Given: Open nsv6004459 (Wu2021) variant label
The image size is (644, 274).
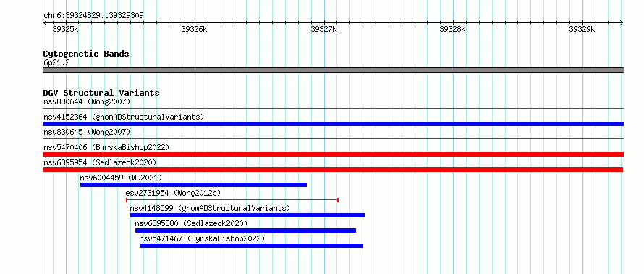Looking at the screenshot, I should 121,178.
